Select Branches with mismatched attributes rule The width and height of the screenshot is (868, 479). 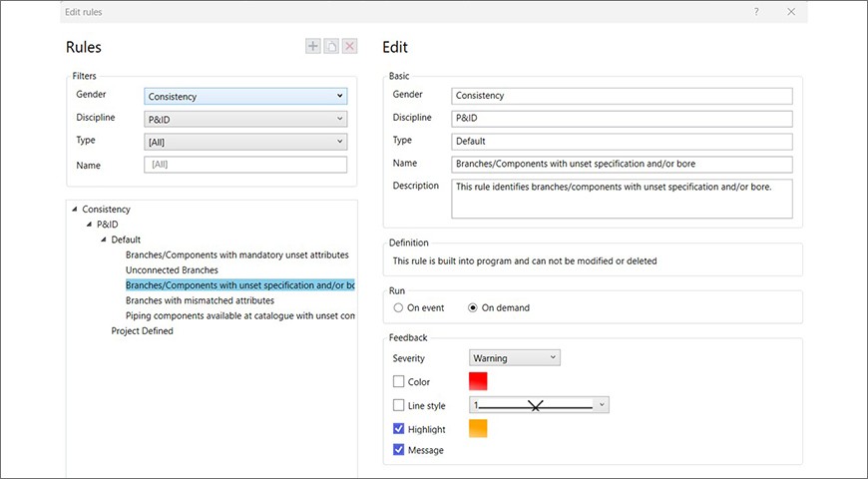pos(200,300)
